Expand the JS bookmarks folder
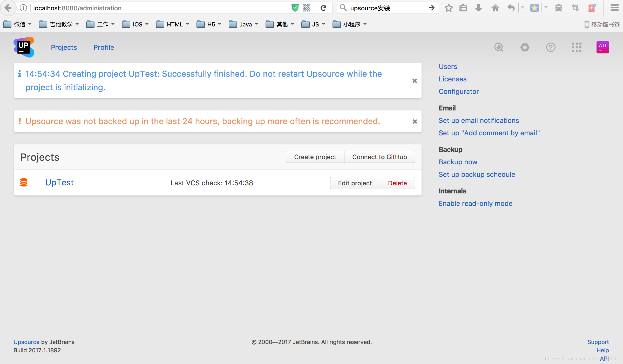Viewport: 623px width, 364px height. tap(313, 24)
